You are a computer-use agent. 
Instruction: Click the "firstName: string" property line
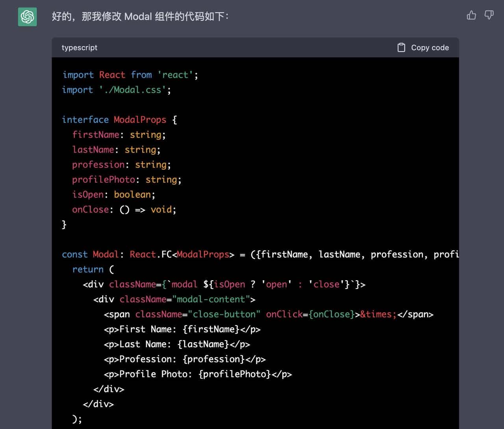click(x=119, y=135)
